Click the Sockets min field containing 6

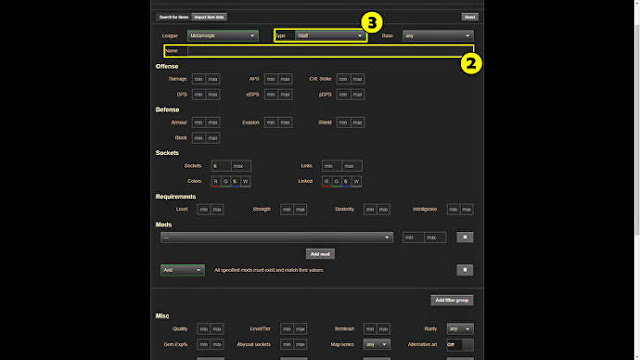(221, 166)
